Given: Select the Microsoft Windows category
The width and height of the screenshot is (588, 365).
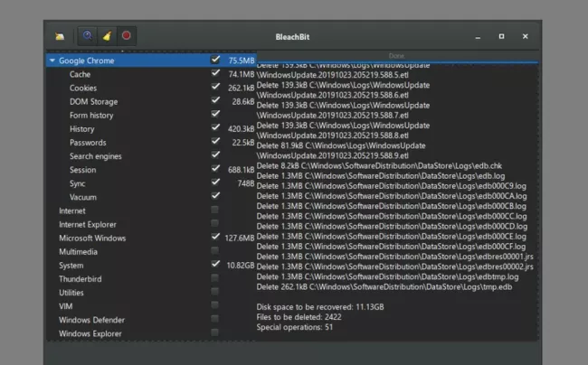Looking at the screenshot, I should (92, 239).
